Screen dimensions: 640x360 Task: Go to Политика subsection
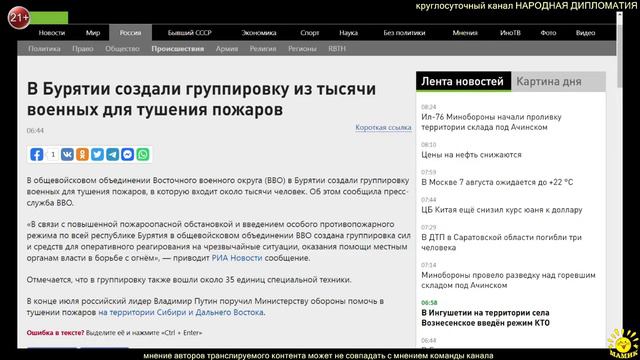44,49
